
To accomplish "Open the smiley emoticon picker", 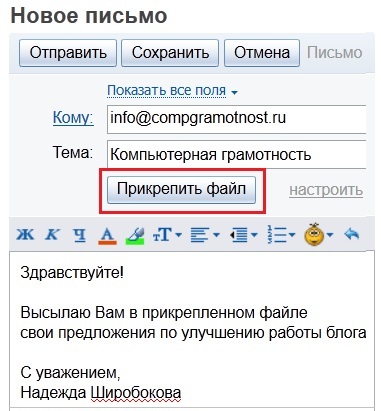I will (314, 234).
